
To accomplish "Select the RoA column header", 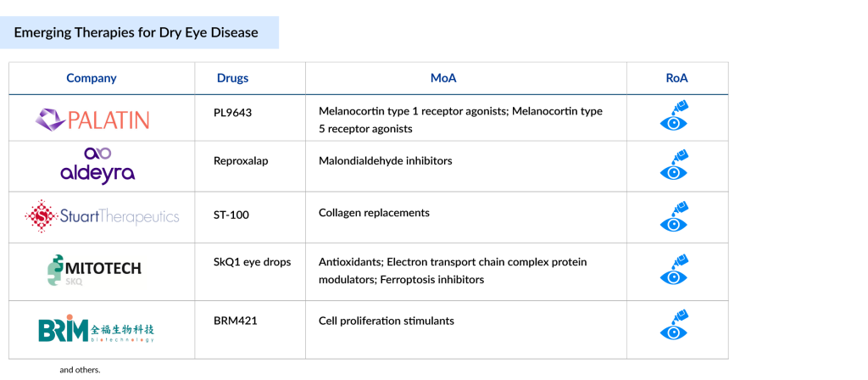I will 676,78.
